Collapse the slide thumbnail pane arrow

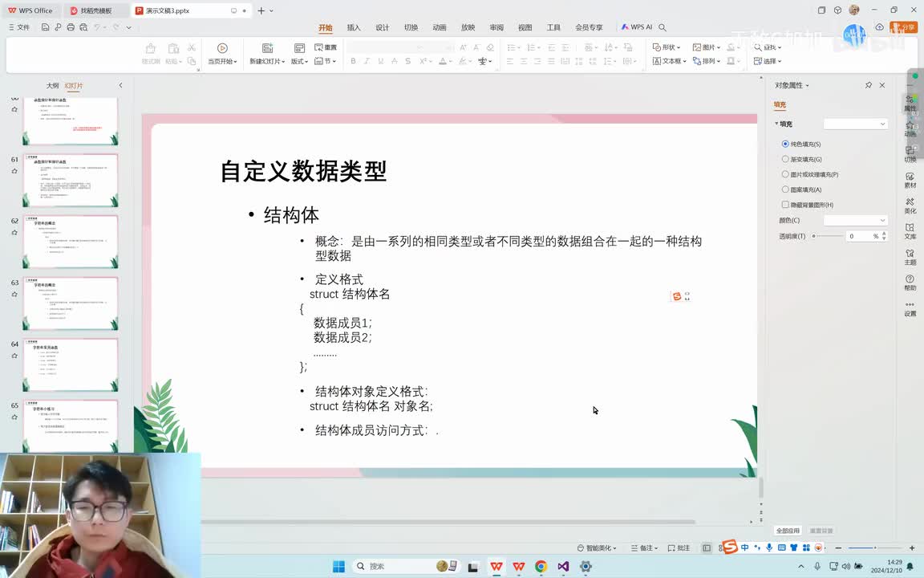[121, 86]
